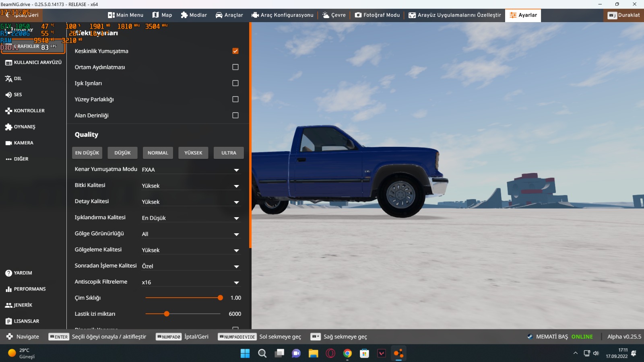This screenshot has width=644, height=362.
Task: Open the chat app on the taskbar
Action: [296, 353]
